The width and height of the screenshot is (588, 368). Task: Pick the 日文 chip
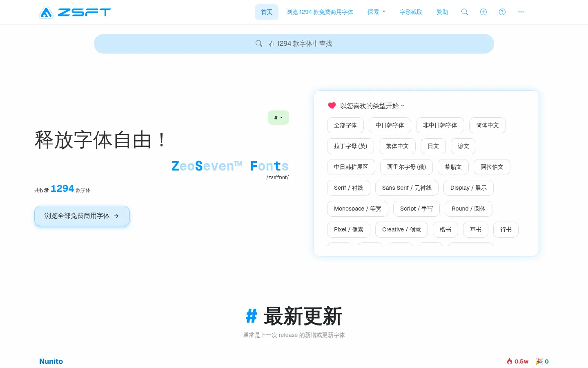click(x=433, y=146)
